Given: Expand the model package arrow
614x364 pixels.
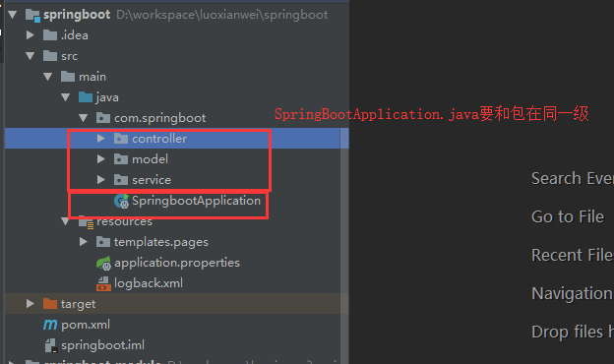Looking at the screenshot, I should point(101,159).
